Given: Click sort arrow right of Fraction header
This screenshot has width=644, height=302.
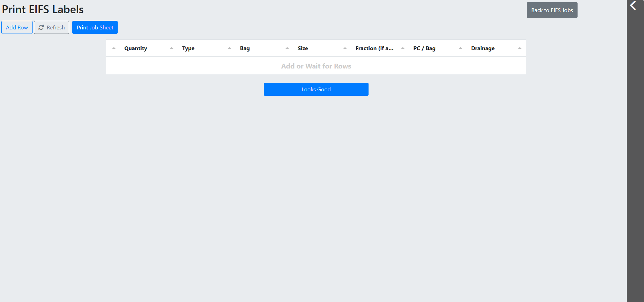Looking at the screenshot, I should [403, 48].
